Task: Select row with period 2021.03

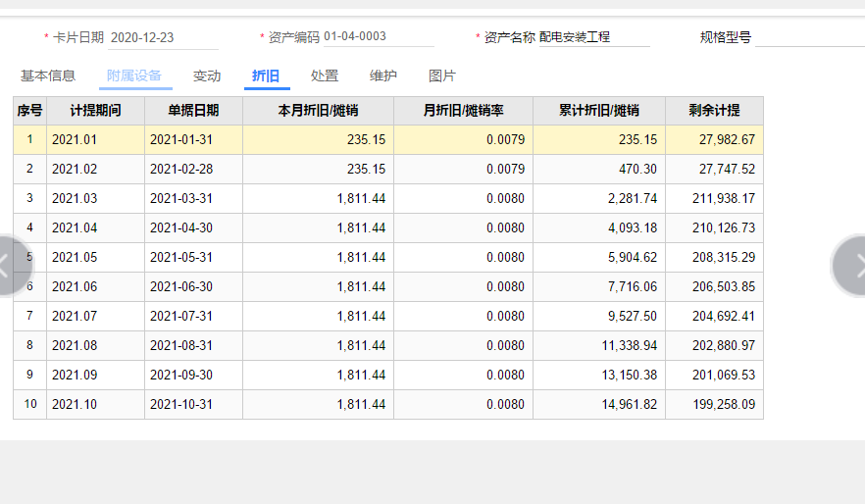Action: 388,198
